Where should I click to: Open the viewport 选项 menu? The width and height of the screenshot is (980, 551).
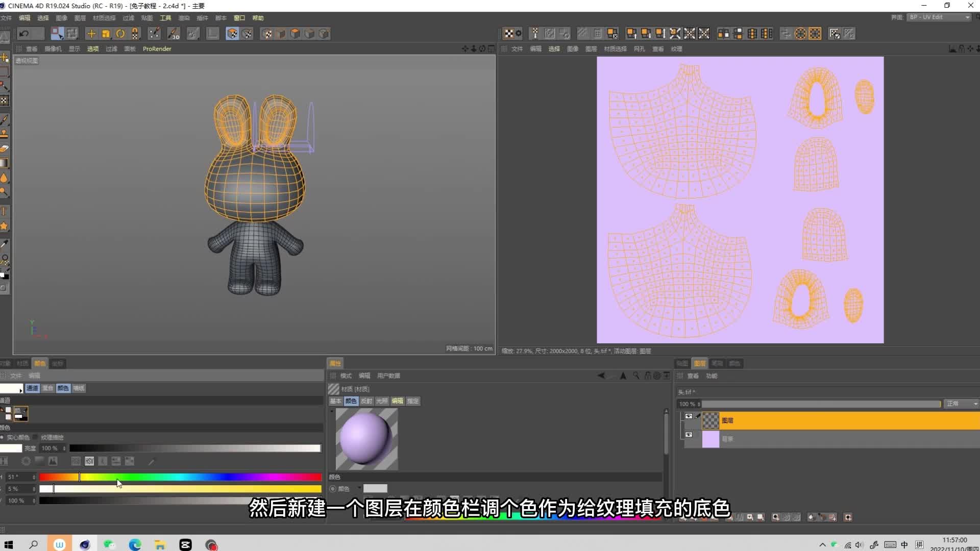tap(93, 49)
